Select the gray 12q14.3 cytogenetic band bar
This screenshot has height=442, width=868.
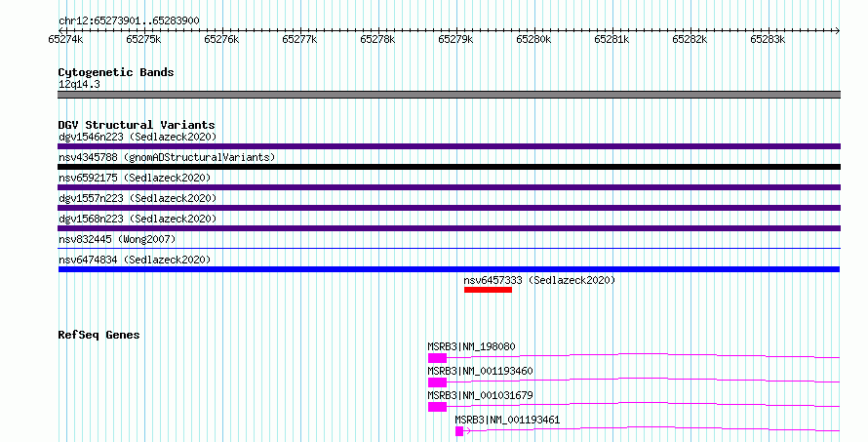point(449,95)
